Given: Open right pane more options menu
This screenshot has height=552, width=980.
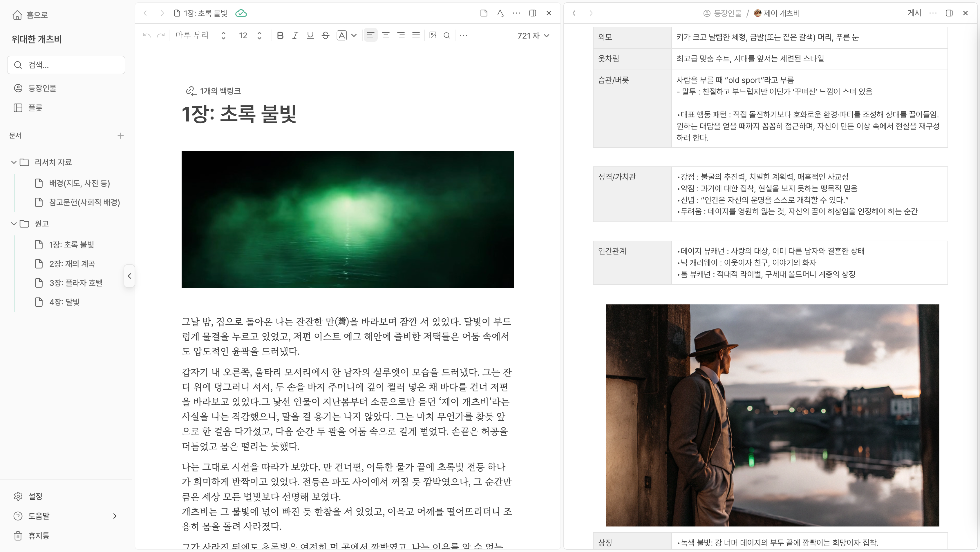Looking at the screenshot, I should [933, 13].
